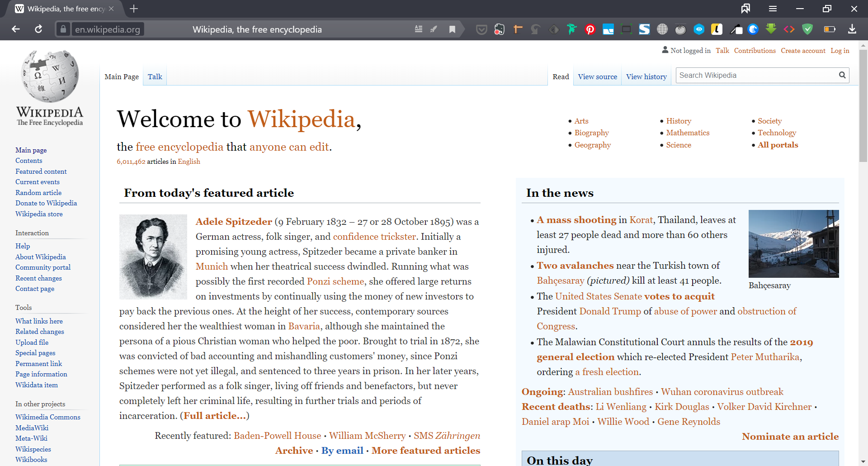Click the scrollbar down arrow
The width and height of the screenshot is (868, 466).
(x=863, y=461)
